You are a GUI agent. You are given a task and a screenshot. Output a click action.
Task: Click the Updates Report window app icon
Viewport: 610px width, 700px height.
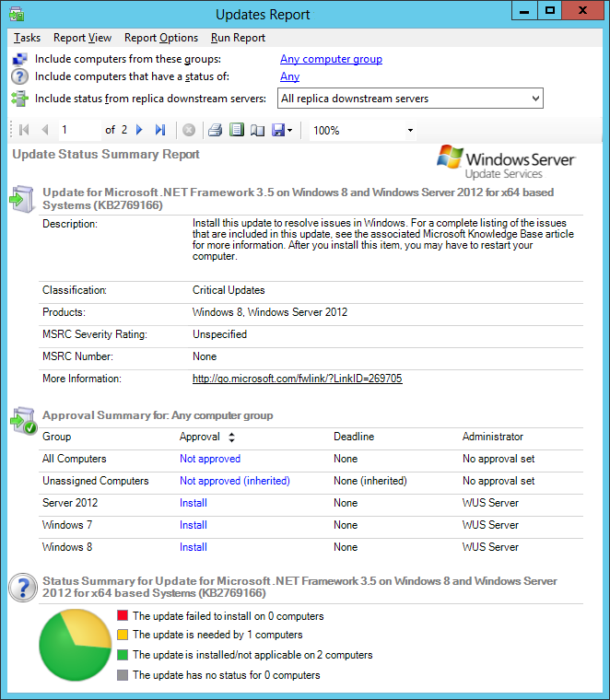coord(17,15)
